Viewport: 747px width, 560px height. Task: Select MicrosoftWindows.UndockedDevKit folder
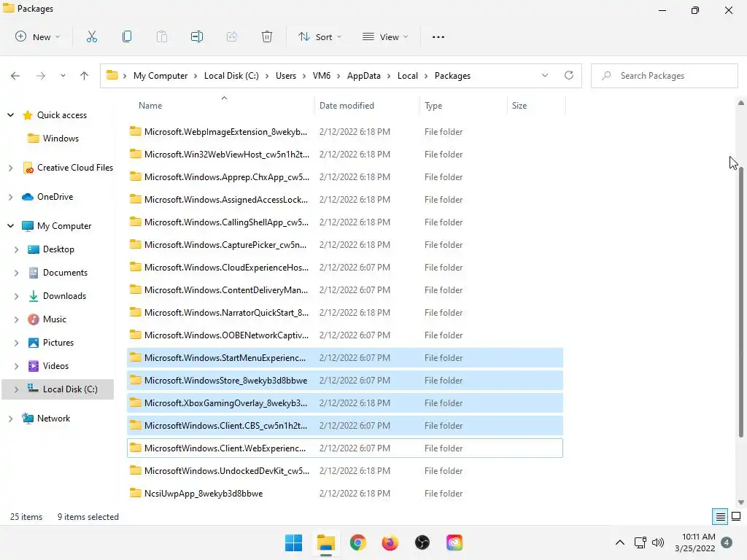point(345,471)
